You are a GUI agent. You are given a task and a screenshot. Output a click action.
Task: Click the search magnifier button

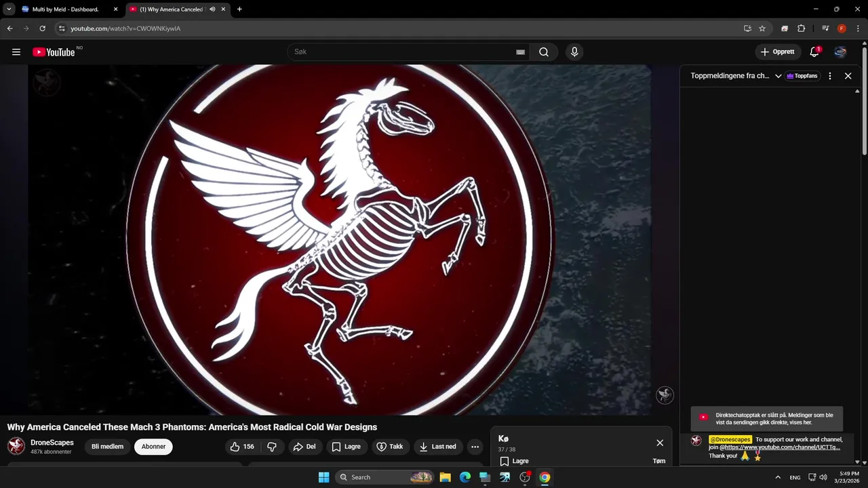pyautogui.click(x=544, y=52)
